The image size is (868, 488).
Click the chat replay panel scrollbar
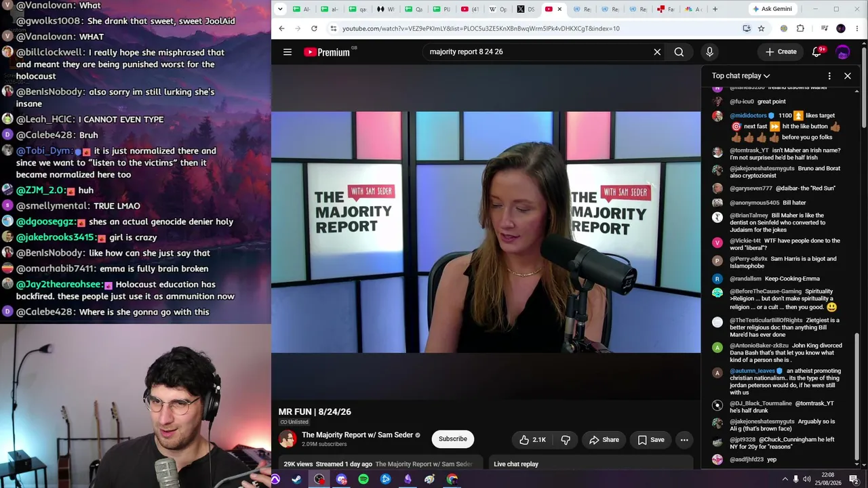tap(857, 396)
